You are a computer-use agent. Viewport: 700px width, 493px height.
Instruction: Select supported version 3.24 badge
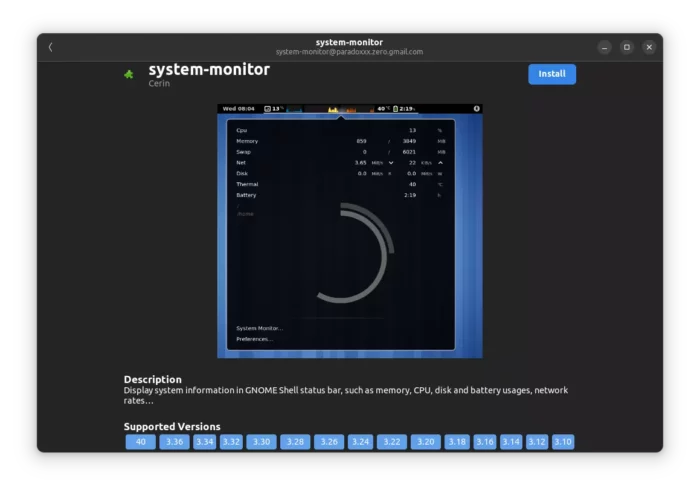click(360, 442)
